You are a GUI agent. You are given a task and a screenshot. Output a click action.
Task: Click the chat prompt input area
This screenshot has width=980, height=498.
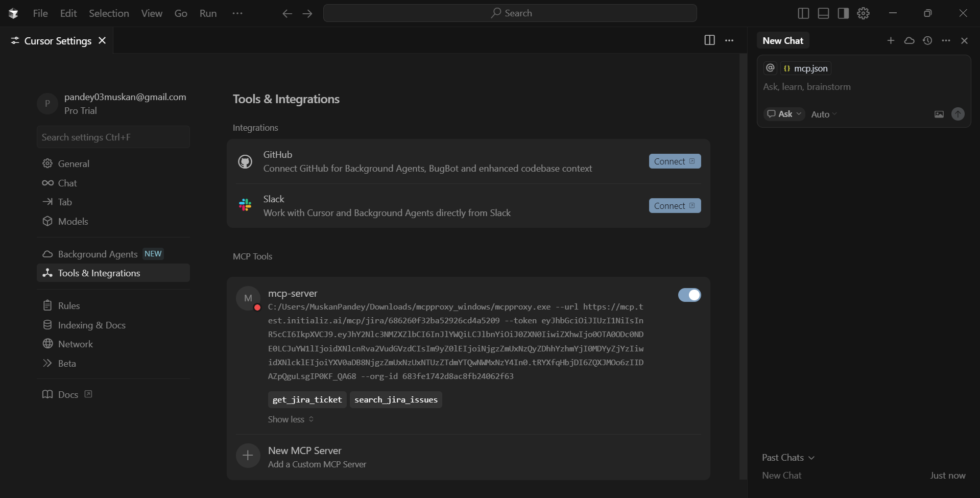[x=863, y=87]
